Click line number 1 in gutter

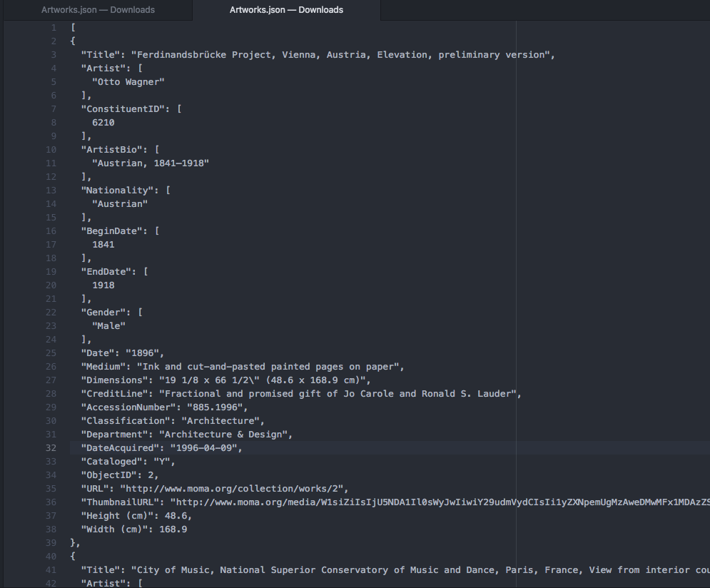point(54,28)
